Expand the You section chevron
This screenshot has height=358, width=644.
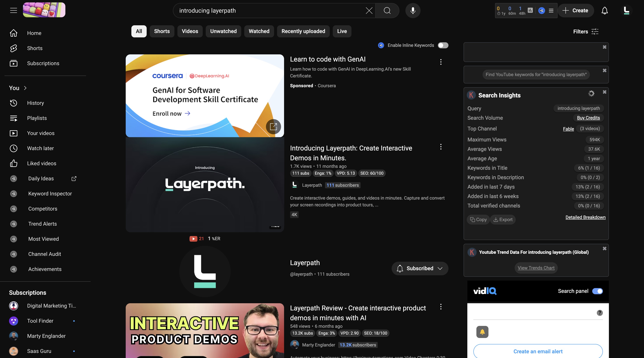(x=25, y=88)
